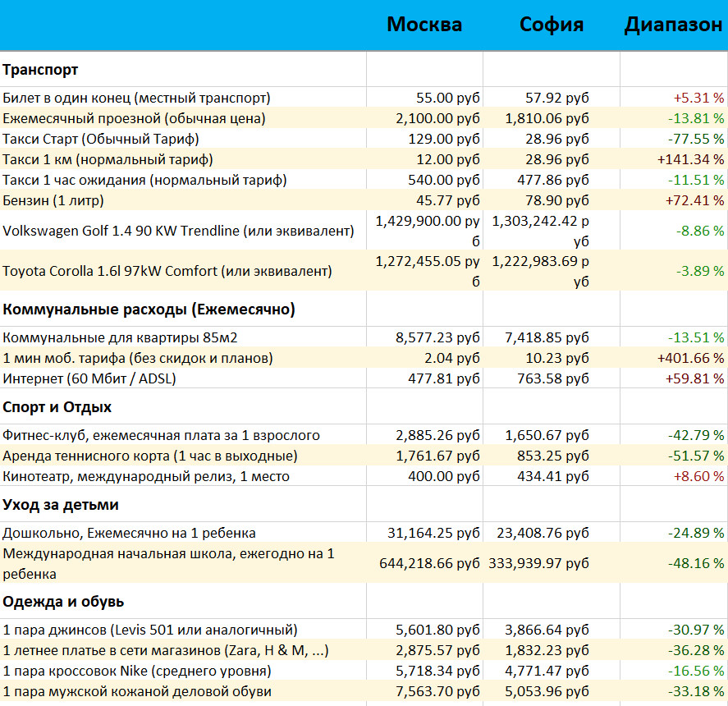Image resolution: width=728 pixels, height=706 pixels.
Task: Select the Sofia fitness club price 1,650.67 руб
Action: pyautogui.click(x=547, y=435)
